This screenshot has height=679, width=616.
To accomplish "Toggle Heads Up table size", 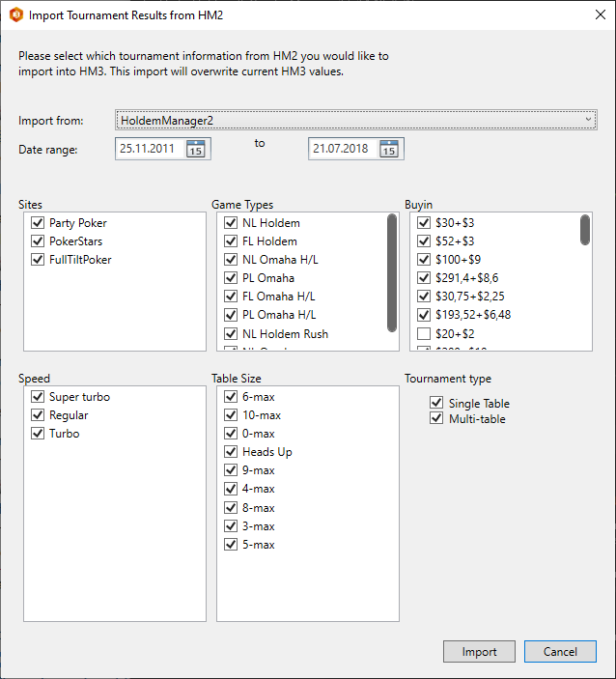I will 231,452.
